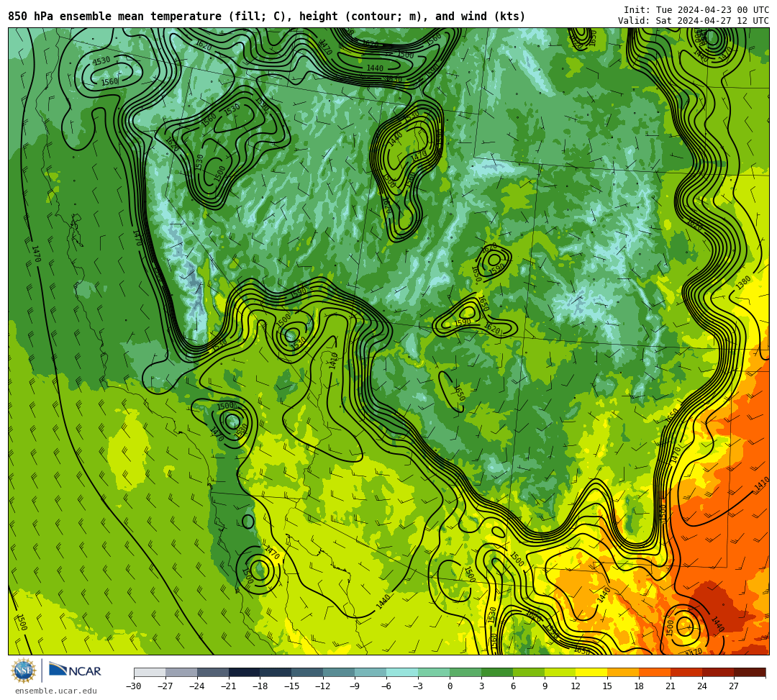Pick the olive green 6 to 9 swatch
The height and width of the screenshot is (700, 777).
pos(529,672)
